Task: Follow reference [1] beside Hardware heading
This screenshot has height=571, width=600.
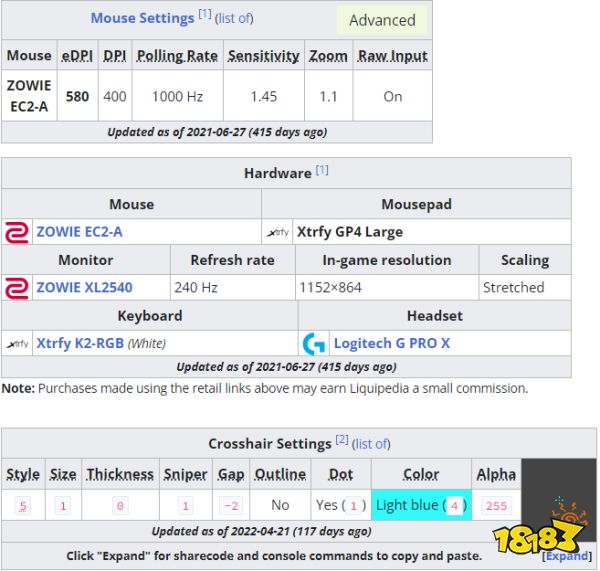Action: [x=322, y=170]
